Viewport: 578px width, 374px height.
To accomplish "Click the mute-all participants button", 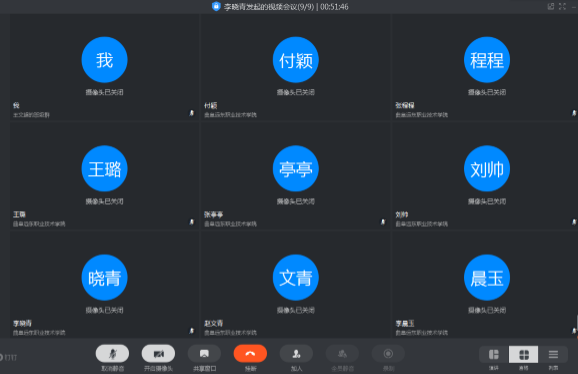I will (342, 354).
